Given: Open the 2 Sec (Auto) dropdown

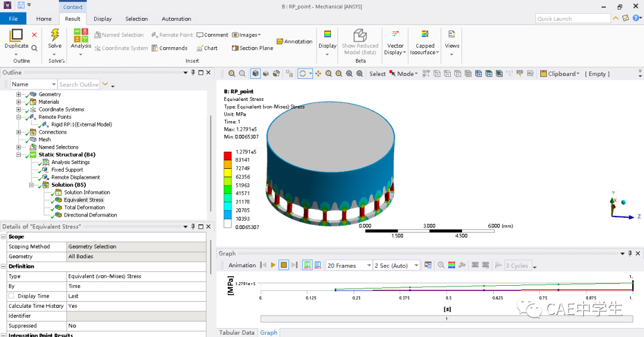Looking at the screenshot, I should (416, 265).
